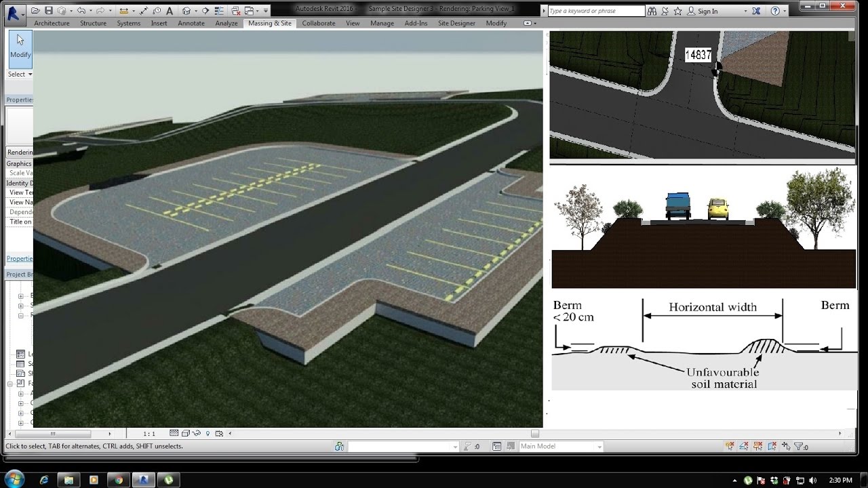The image size is (868, 488).
Task: Click the Favorites star icon
Action: tap(677, 11)
